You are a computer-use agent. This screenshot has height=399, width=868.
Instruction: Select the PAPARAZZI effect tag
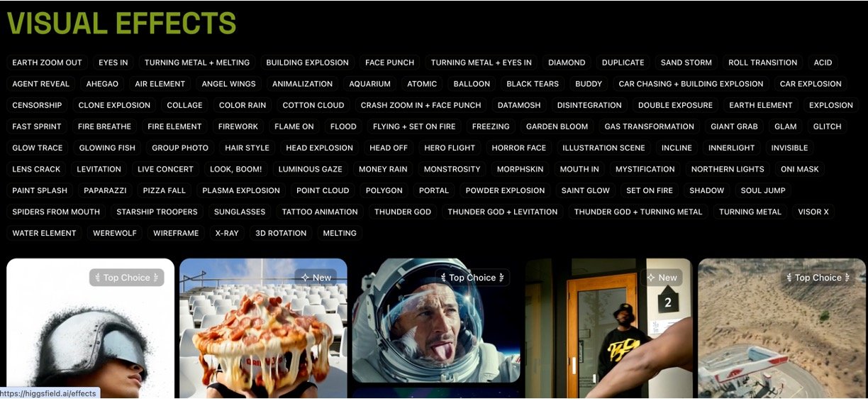105,190
